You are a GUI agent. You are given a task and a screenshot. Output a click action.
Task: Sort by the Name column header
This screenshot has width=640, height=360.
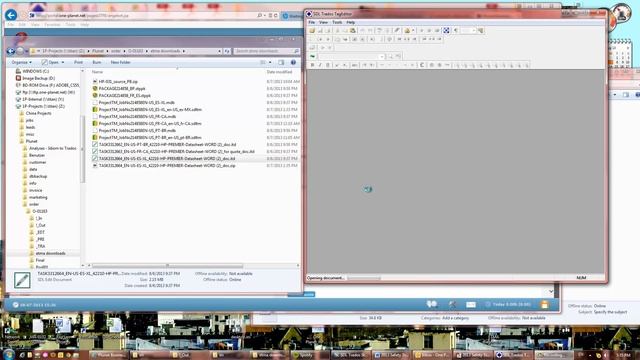97,72
